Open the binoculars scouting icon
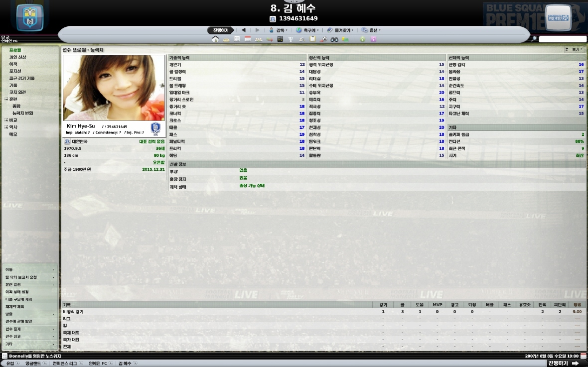Image resolution: width=588 pixels, height=367 pixels. 334,39
